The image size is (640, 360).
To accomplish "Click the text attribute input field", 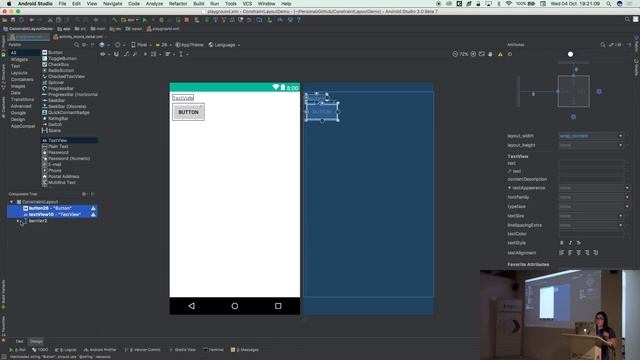I will (591, 163).
